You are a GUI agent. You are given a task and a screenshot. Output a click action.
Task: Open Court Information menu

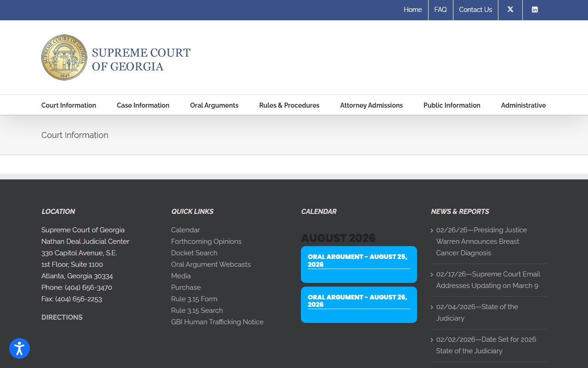[x=69, y=105]
